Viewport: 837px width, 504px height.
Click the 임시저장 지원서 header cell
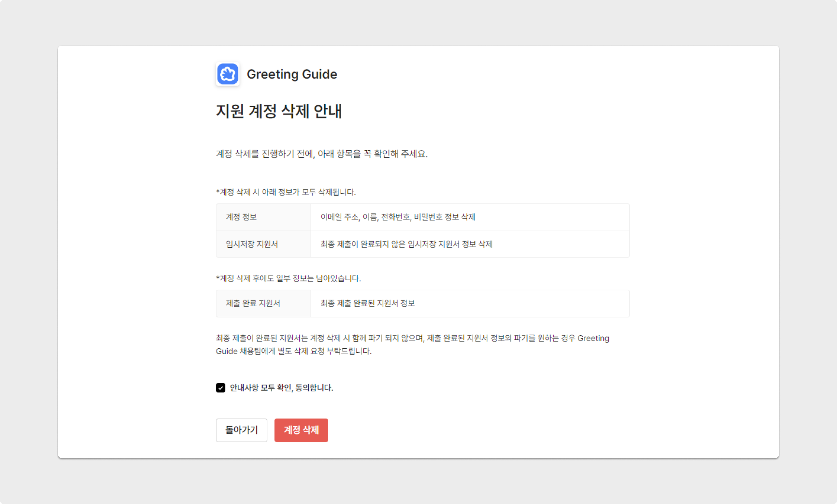pyautogui.click(x=263, y=244)
